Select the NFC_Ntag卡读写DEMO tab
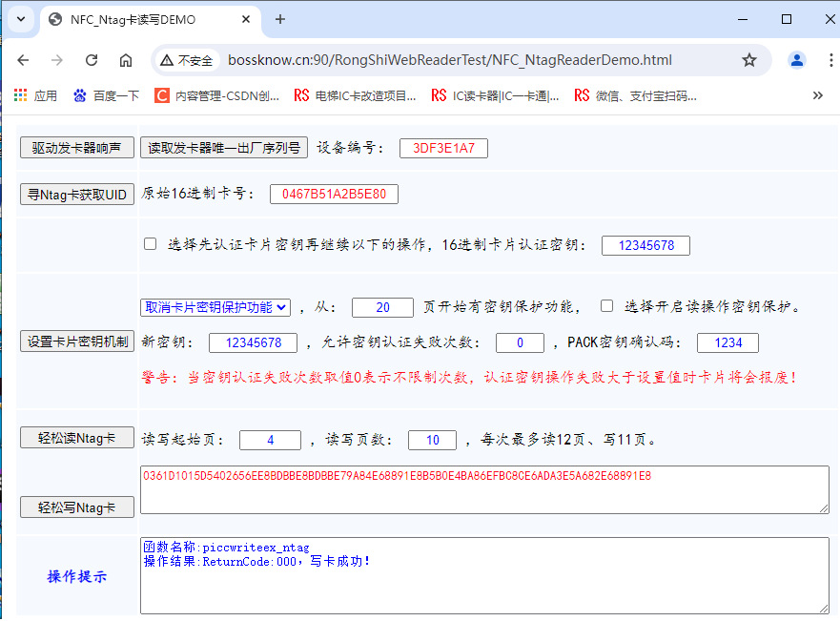Image resolution: width=840 pixels, height=621 pixels. [150, 20]
